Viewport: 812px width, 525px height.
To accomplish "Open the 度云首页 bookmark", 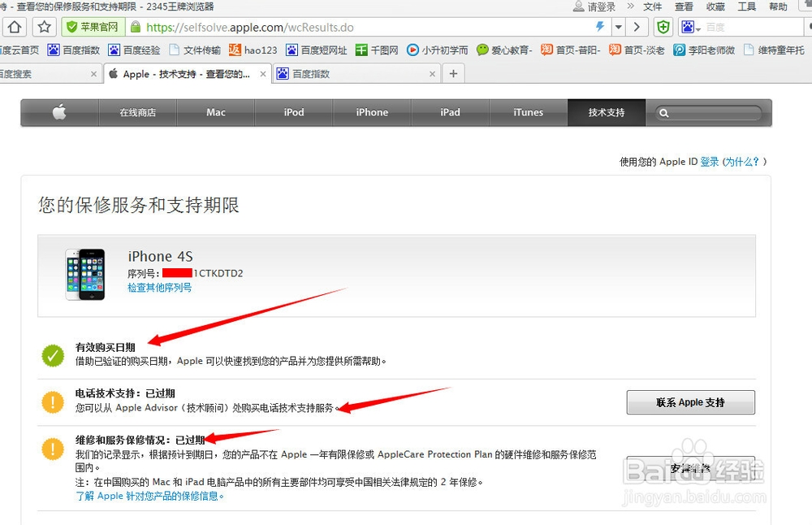I will (19, 50).
